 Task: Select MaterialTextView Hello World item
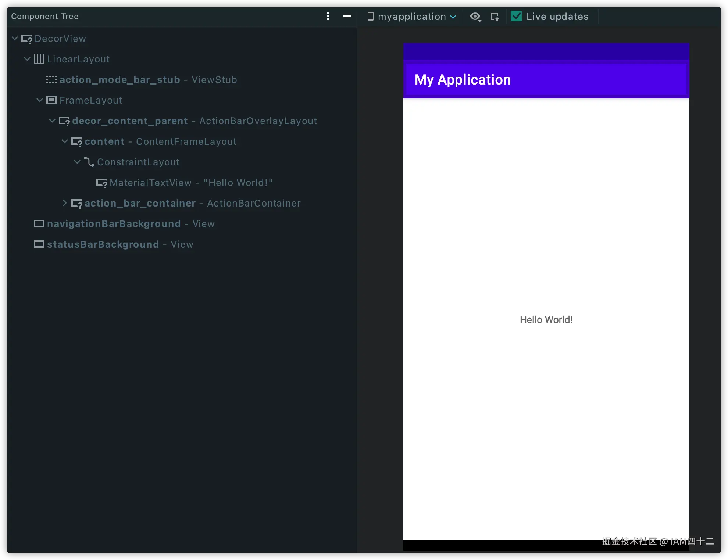click(191, 183)
